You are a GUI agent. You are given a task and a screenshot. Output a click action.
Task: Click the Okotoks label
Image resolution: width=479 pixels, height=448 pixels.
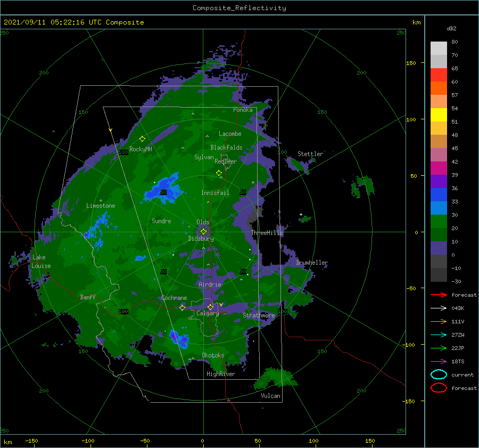point(213,355)
